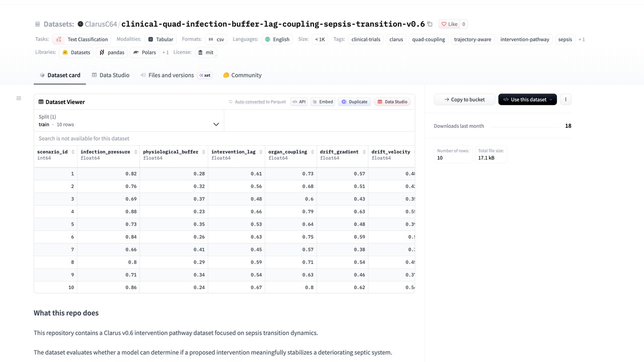Image resolution: width=644 pixels, height=362 pixels.
Task: Click the quad-coupling tag
Action: [429, 39]
